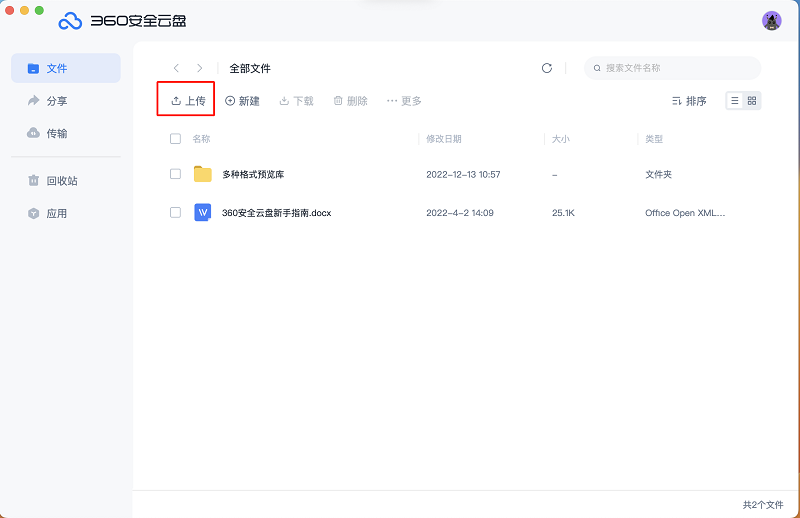Click the 360安全云盘 cloud logo
Screen dimensions: 800x518
70,21
